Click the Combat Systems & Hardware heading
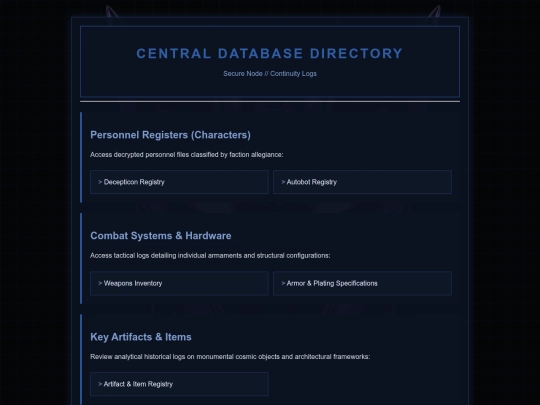 click(x=161, y=236)
